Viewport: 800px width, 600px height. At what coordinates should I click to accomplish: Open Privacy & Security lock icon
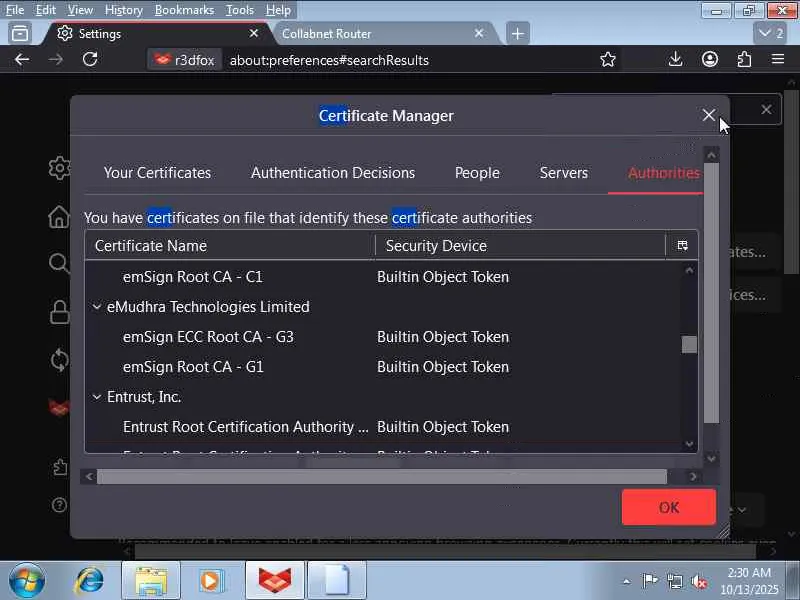coord(59,312)
